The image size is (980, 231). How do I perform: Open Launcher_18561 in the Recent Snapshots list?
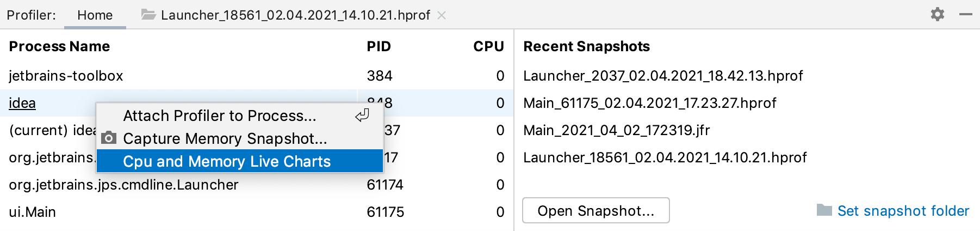(665, 157)
